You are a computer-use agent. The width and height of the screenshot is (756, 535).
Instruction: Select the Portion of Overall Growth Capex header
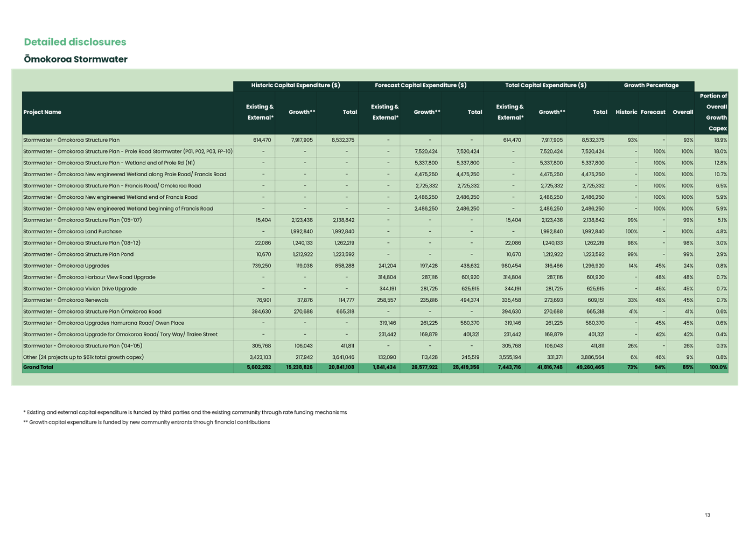tap(713, 112)
